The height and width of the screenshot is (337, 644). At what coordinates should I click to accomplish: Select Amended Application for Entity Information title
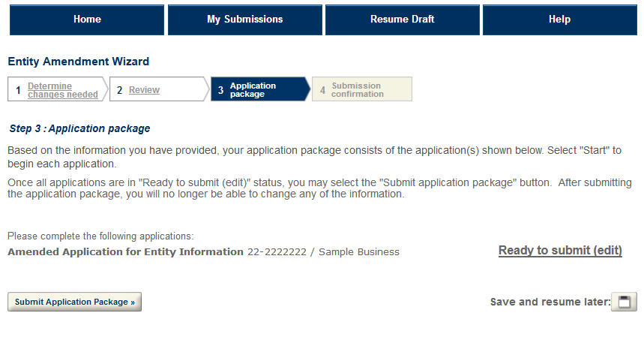(125, 251)
